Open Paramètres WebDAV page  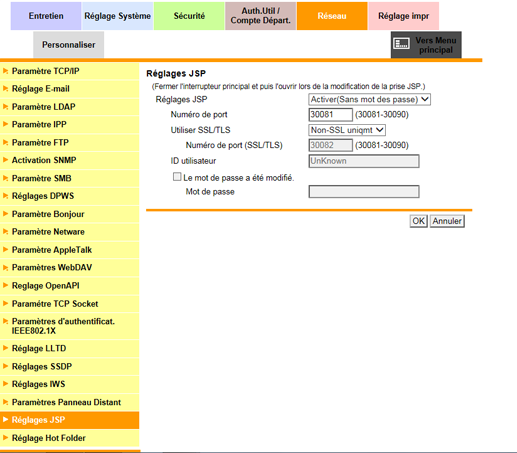tap(69, 268)
